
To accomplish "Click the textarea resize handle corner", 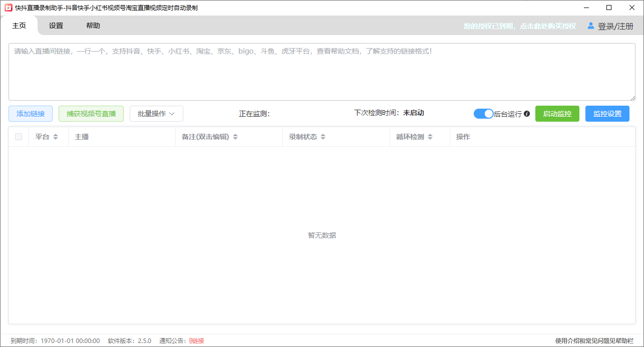I will click(x=632, y=98).
